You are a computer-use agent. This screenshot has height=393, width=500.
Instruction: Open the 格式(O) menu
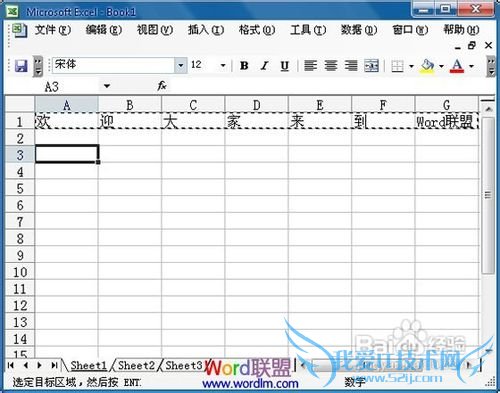(257, 30)
